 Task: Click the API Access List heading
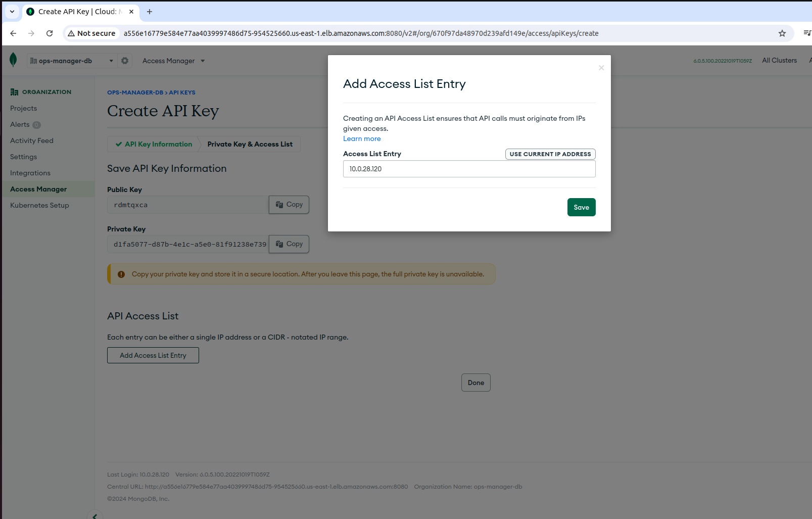click(142, 316)
